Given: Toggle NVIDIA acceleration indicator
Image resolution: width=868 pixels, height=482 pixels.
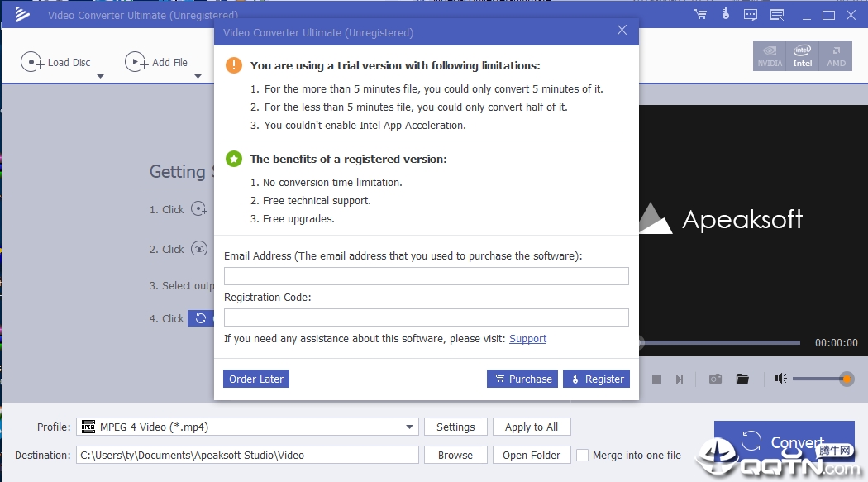Looking at the screenshot, I should pos(770,56).
